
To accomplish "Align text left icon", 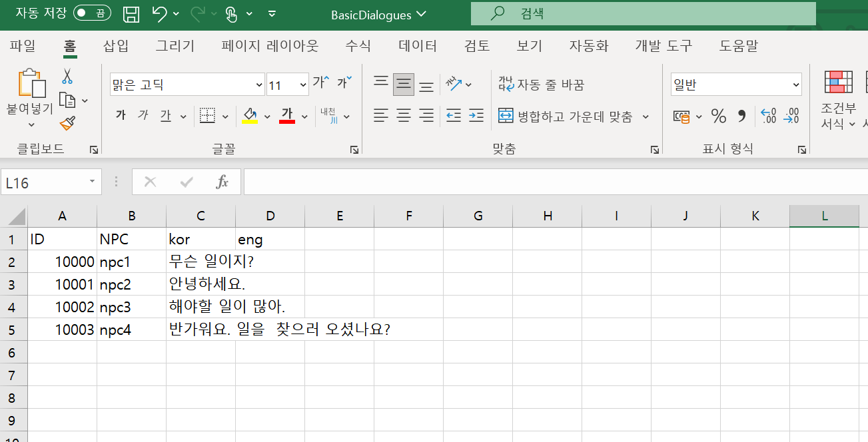I will click(x=381, y=116).
